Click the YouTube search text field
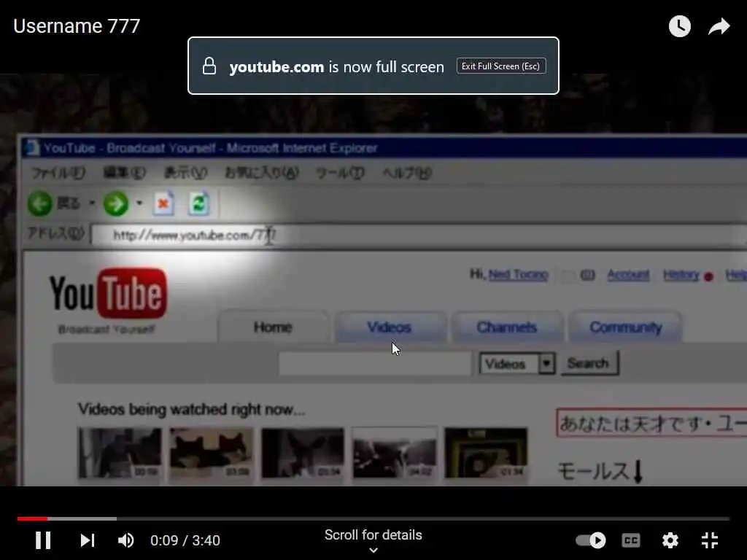This screenshot has width=747, height=560. [x=374, y=364]
